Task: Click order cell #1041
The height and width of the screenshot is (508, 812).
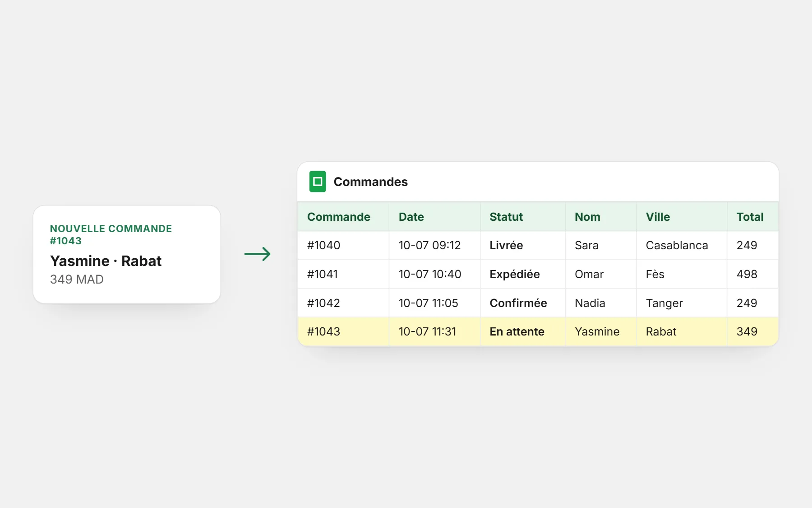Action: [343, 274]
